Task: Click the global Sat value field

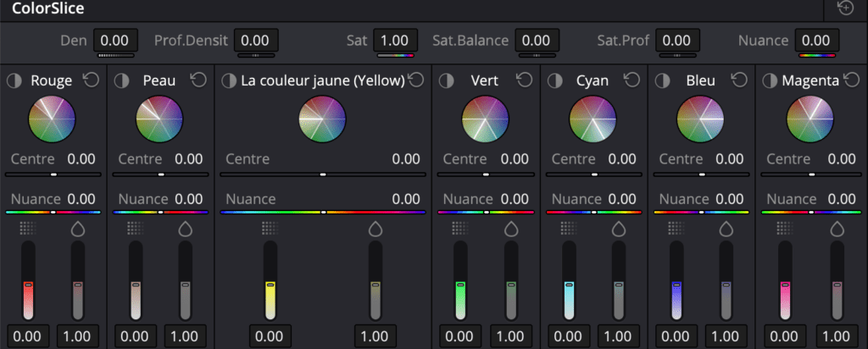Action: coord(396,41)
